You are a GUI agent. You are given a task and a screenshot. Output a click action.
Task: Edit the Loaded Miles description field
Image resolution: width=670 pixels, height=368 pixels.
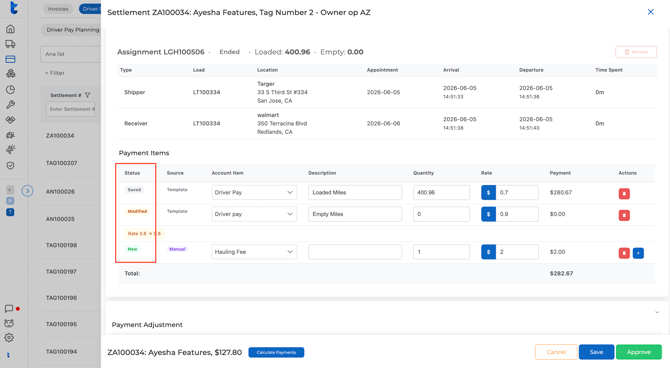[355, 192]
